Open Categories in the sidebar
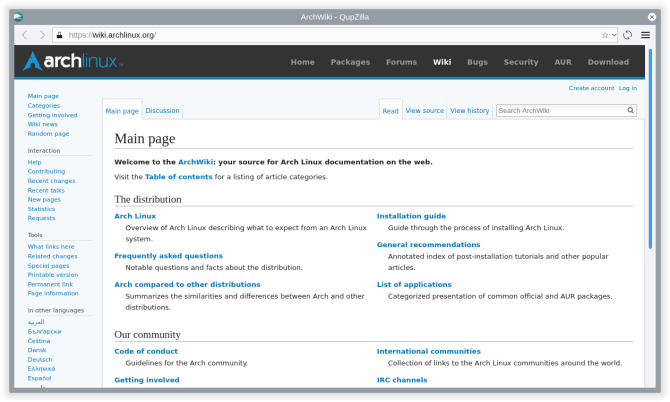 [x=44, y=106]
